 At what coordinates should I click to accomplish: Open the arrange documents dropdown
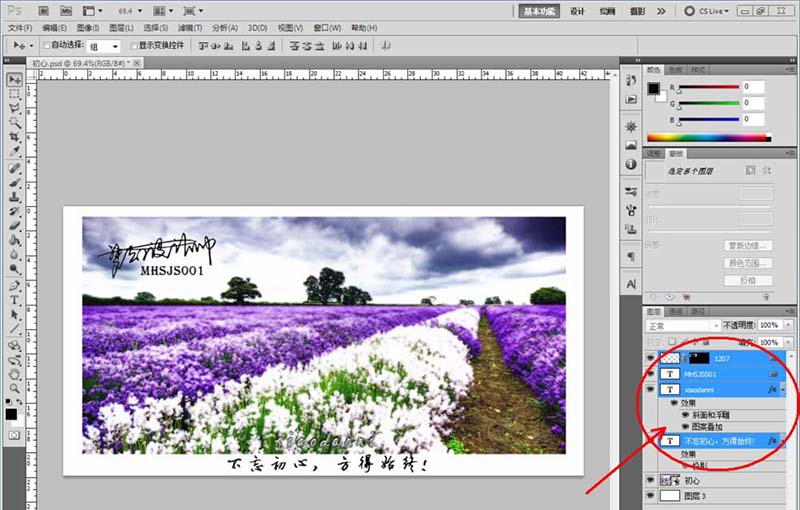[163, 11]
